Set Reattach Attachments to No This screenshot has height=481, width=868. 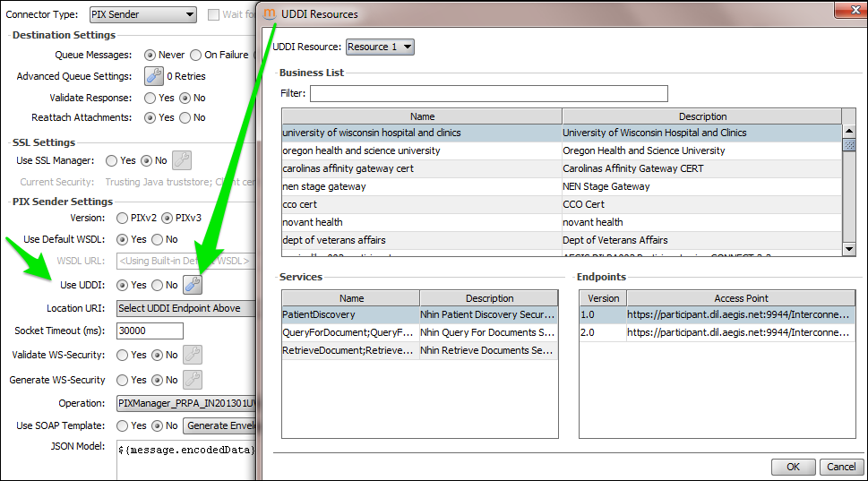(x=185, y=117)
